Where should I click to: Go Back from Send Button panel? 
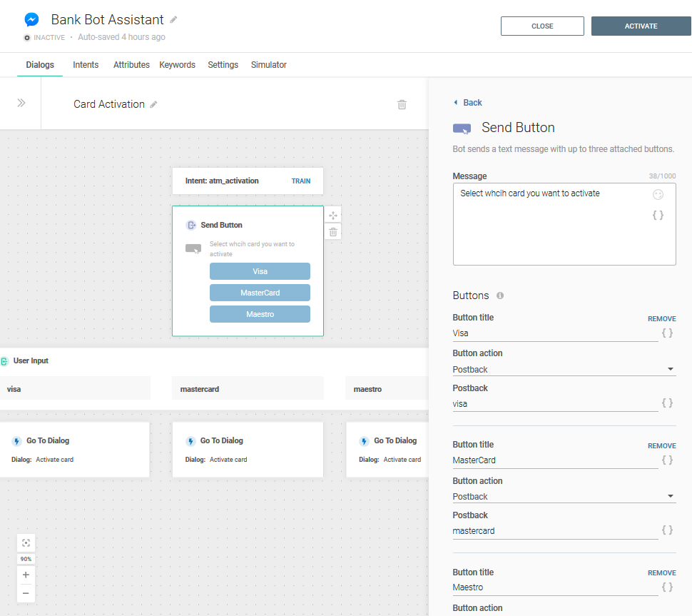[468, 103]
